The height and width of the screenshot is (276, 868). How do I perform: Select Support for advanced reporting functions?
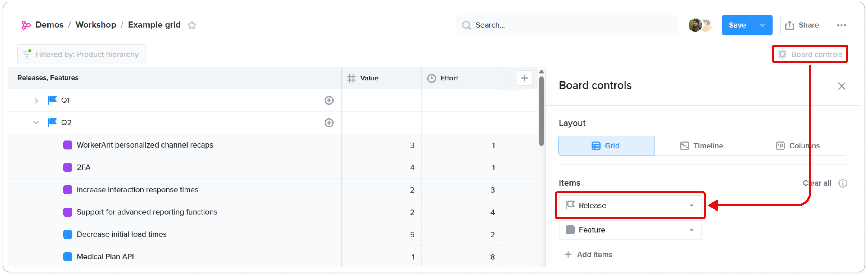pyautogui.click(x=175, y=212)
